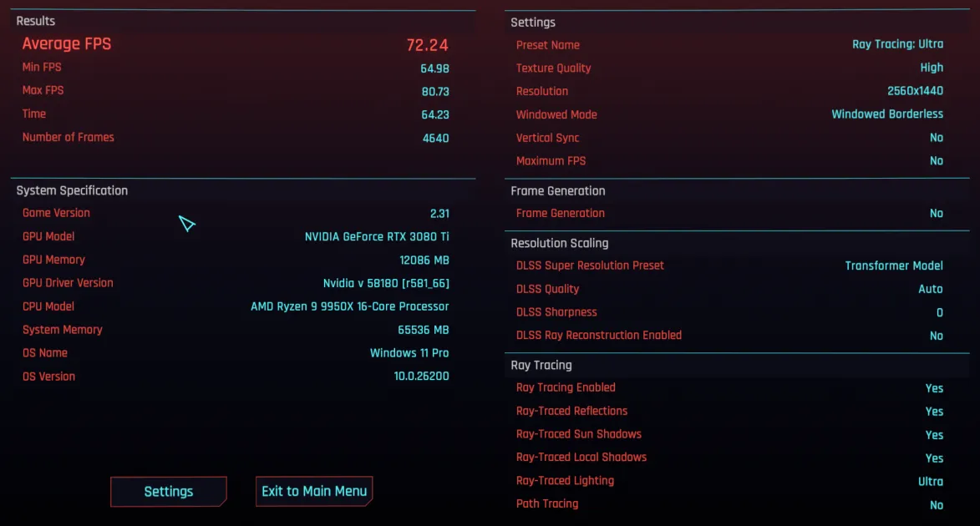Click the Path Tracing setting label

tap(546, 503)
